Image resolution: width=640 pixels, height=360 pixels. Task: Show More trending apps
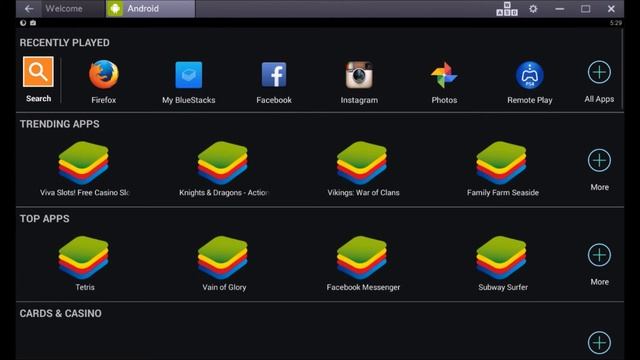pyautogui.click(x=599, y=160)
